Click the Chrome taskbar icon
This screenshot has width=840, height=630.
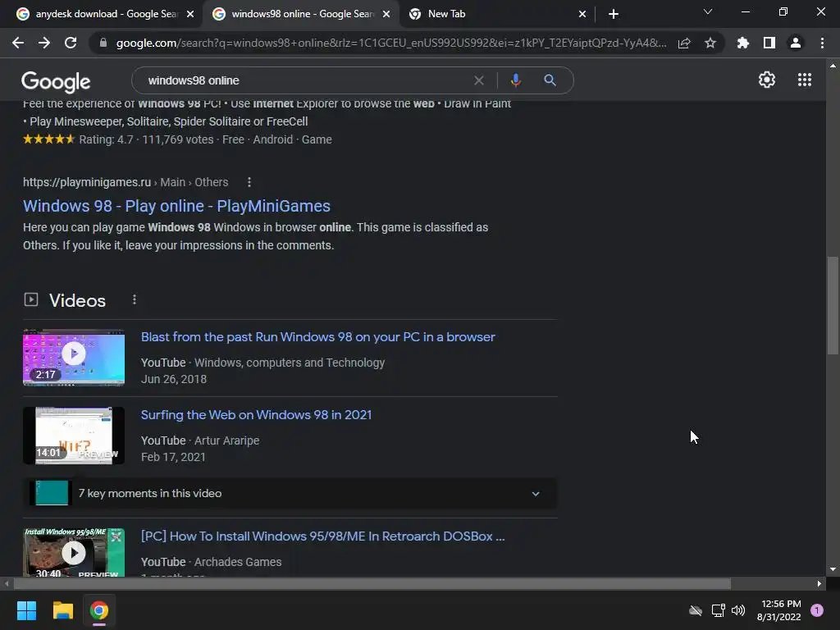pyautogui.click(x=99, y=610)
